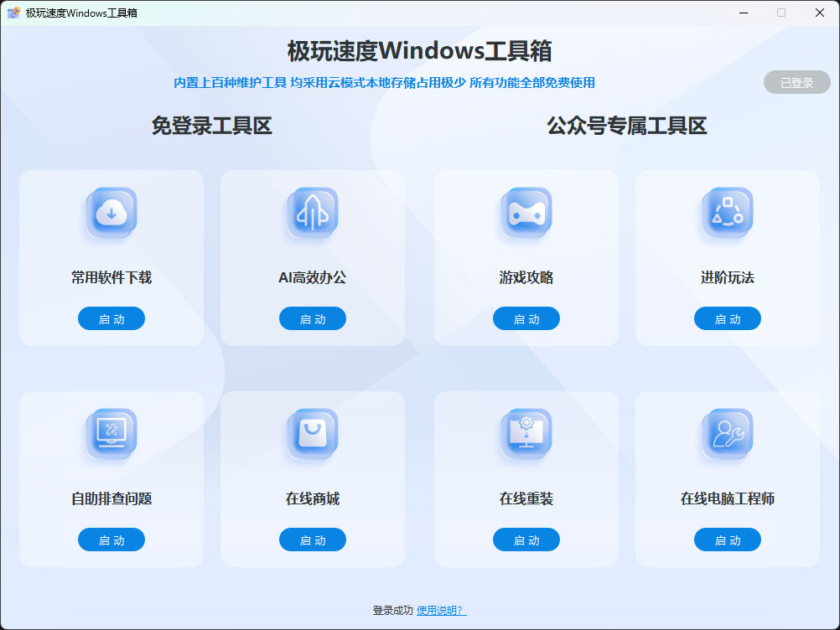Click the 常用软件下载 label
The image size is (840, 630).
pyautogui.click(x=111, y=277)
